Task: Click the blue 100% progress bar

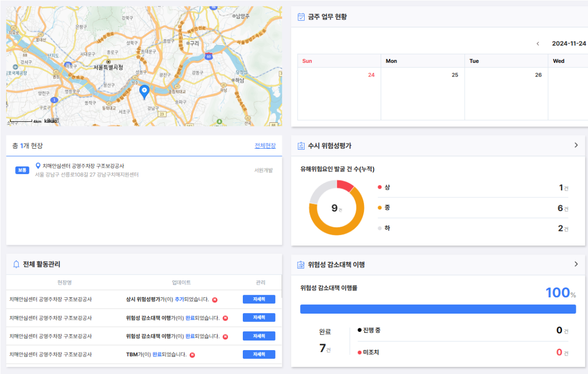Action: click(437, 309)
